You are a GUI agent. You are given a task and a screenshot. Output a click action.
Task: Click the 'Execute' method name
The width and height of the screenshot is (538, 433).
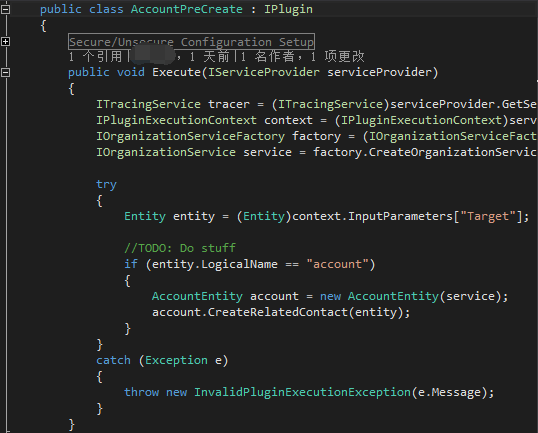(x=176, y=72)
